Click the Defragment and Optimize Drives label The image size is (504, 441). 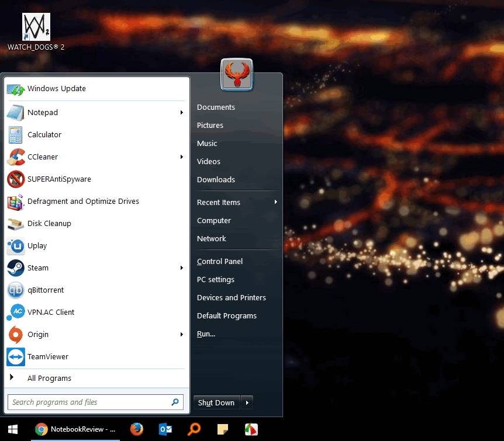tap(83, 202)
